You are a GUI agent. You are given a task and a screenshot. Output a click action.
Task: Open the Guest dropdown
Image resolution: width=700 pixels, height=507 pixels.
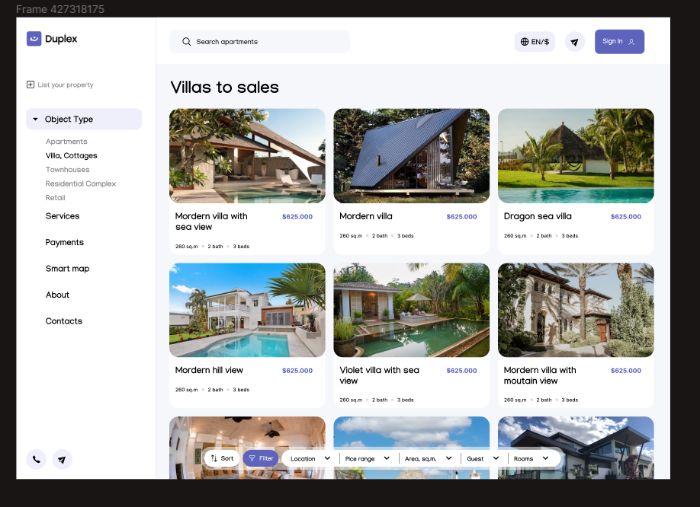click(x=483, y=458)
